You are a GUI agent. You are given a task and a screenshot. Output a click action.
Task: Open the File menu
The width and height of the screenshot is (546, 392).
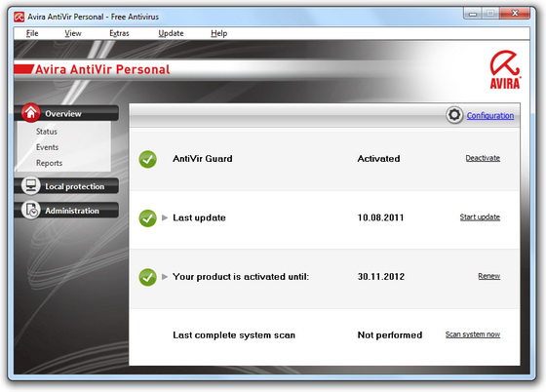click(x=32, y=33)
